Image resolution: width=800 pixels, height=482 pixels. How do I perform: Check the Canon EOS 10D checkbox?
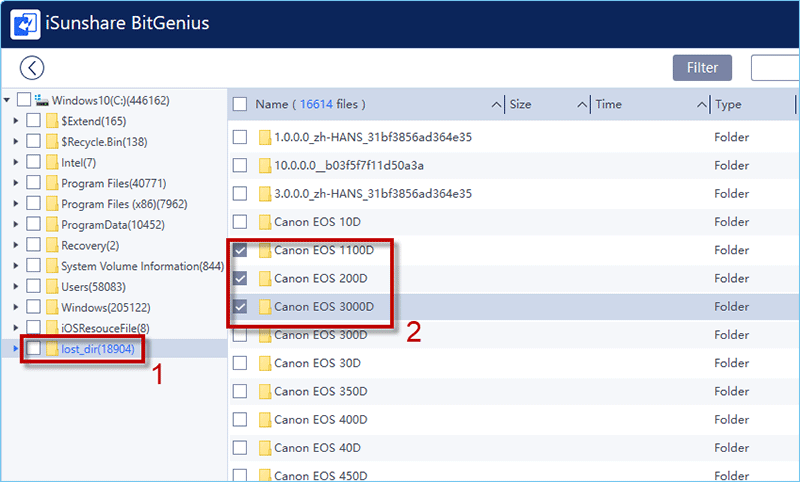pyautogui.click(x=240, y=221)
